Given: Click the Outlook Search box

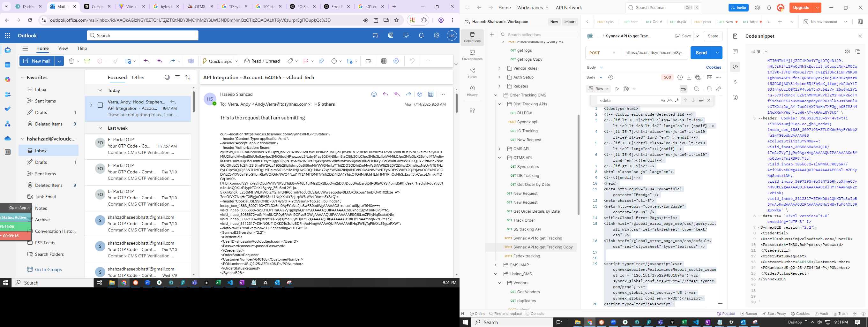Looking at the screenshot, I should pyautogui.click(x=143, y=35).
